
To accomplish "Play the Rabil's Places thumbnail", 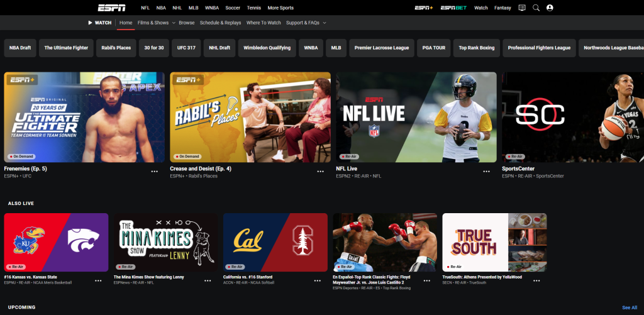I will [x=250, y=118].
